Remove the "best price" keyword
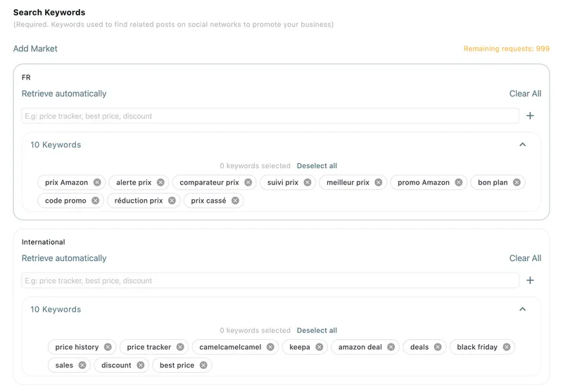 click(x=203, y=365)
